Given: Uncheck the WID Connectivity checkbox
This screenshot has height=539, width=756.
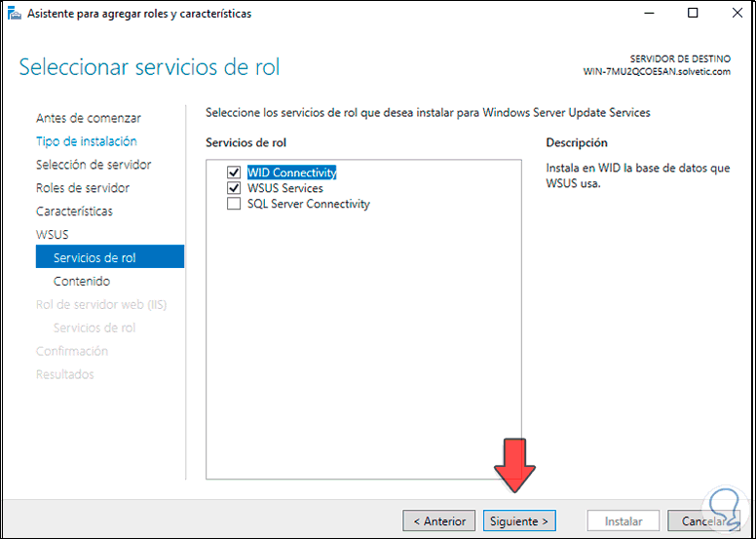Looking at the screenshot, I should 233,173.
